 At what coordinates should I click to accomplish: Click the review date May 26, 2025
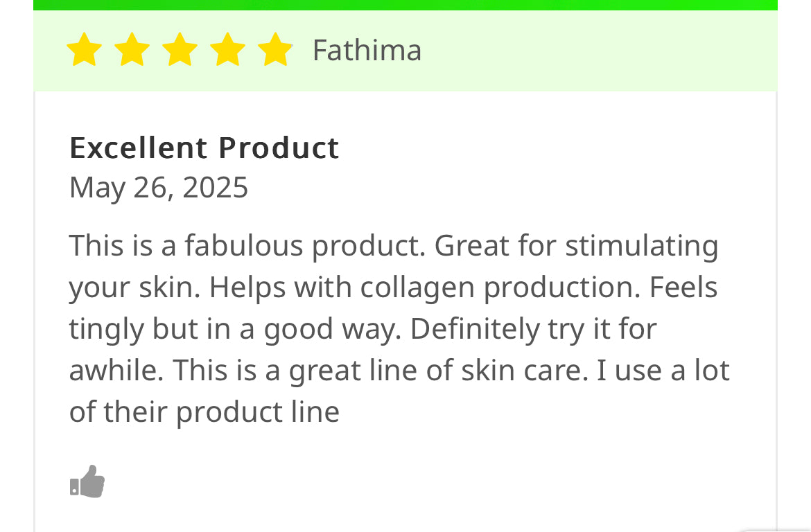(159, 188)
